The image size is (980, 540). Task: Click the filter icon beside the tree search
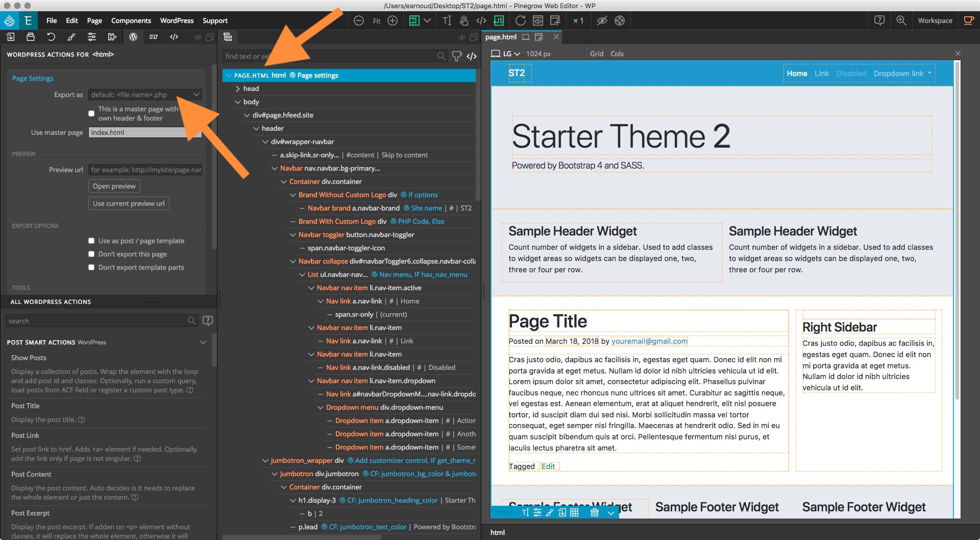(x=457, y=56)
